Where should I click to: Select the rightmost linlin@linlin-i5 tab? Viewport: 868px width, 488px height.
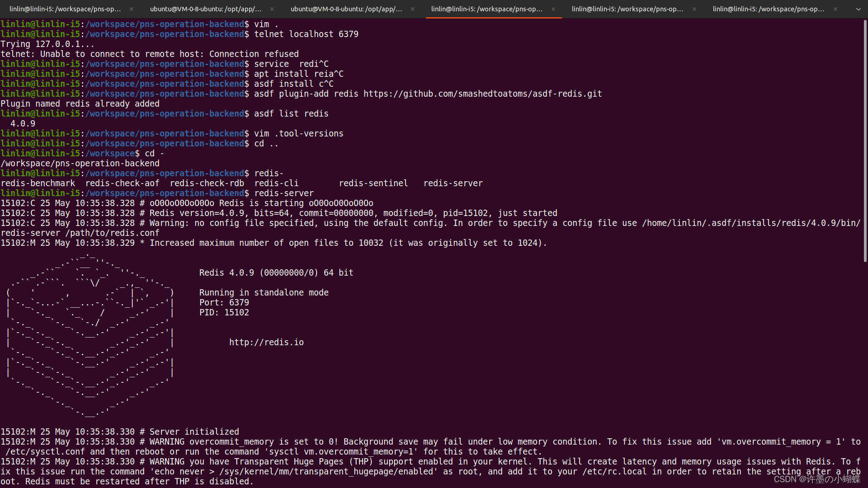768,9
